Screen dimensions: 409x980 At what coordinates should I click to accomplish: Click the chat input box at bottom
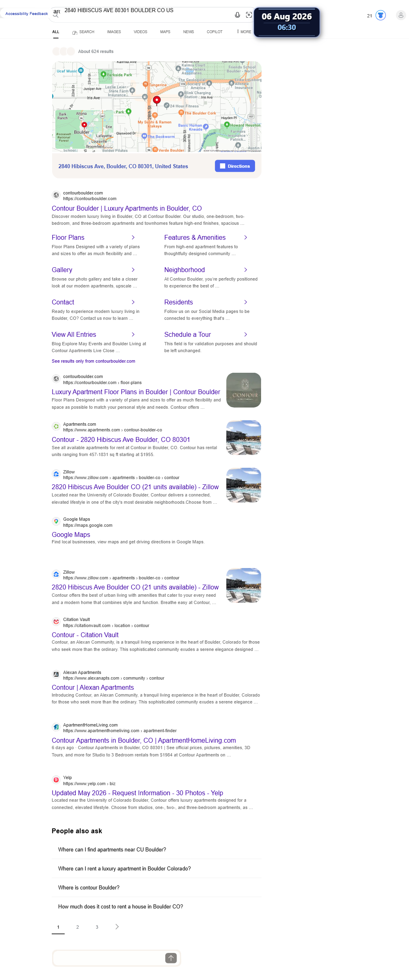click(x=109, y=958)
